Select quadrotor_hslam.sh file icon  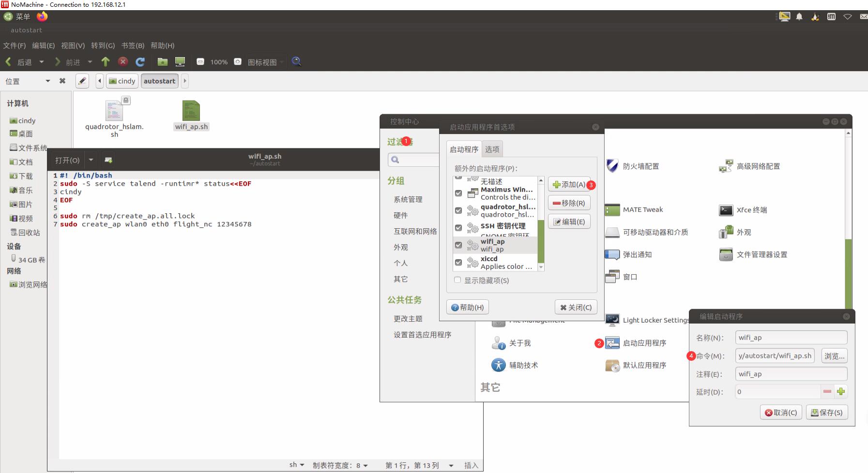pos(114,110)
